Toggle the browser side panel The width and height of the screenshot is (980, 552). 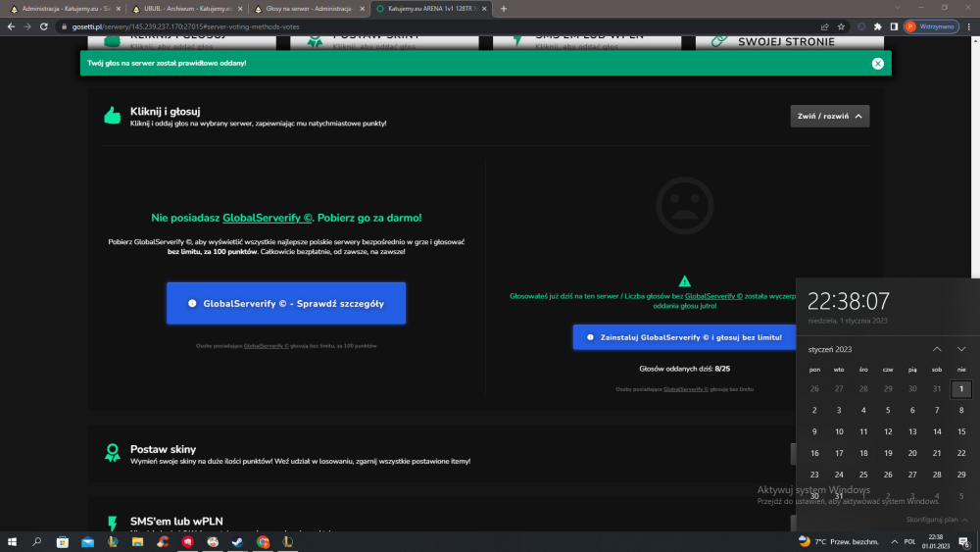894,26
